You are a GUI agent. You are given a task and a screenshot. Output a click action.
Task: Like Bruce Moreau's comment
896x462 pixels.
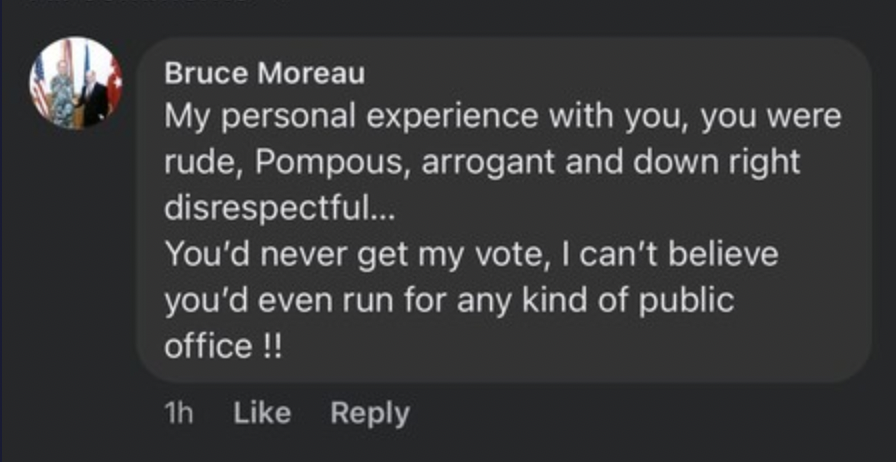tap(262, 413)
